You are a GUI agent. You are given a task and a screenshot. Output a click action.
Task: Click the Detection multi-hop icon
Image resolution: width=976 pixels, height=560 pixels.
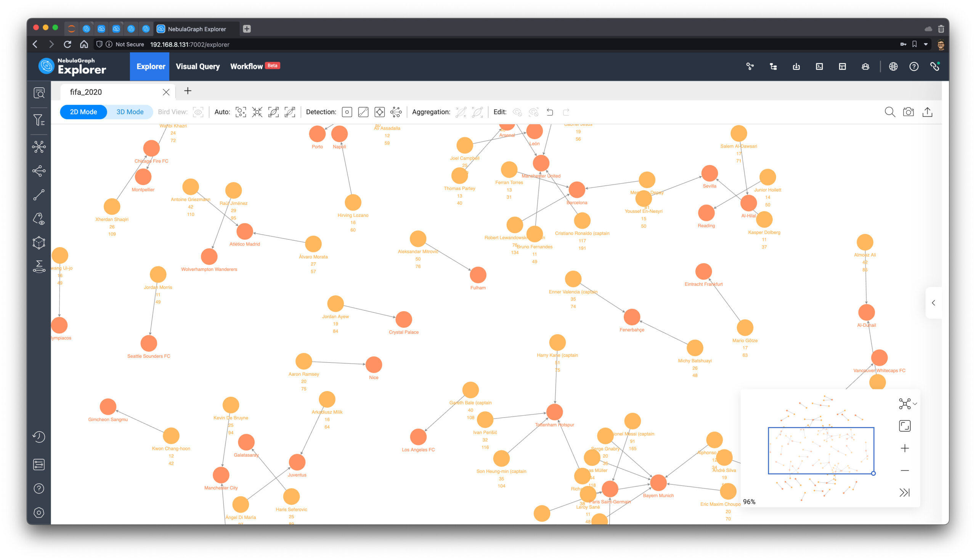coord(396,112)
